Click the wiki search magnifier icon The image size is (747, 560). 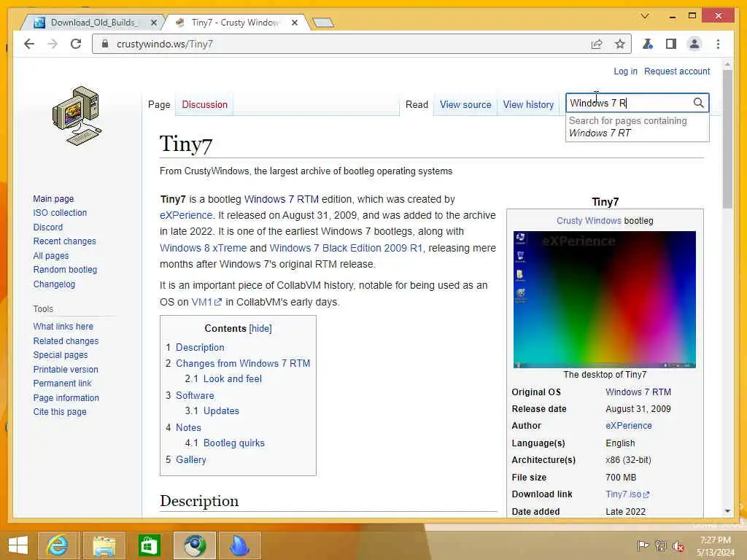(698, 103)
